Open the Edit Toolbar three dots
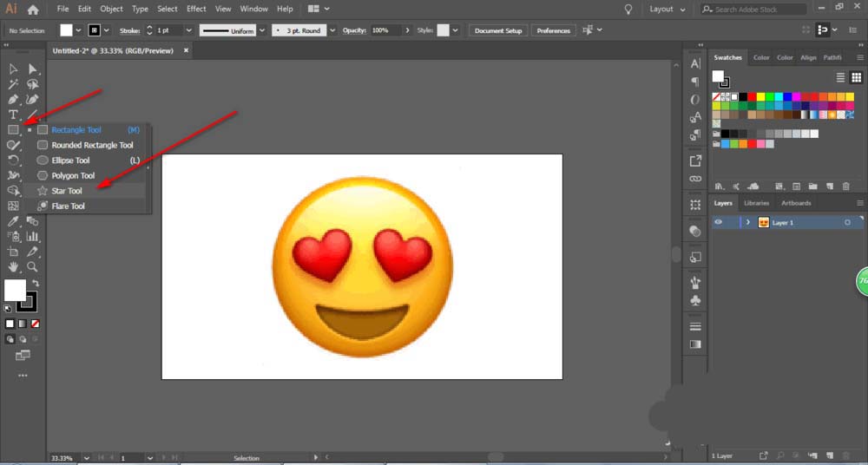The height and width of the screenshot is (465, 868). point(23,376)
